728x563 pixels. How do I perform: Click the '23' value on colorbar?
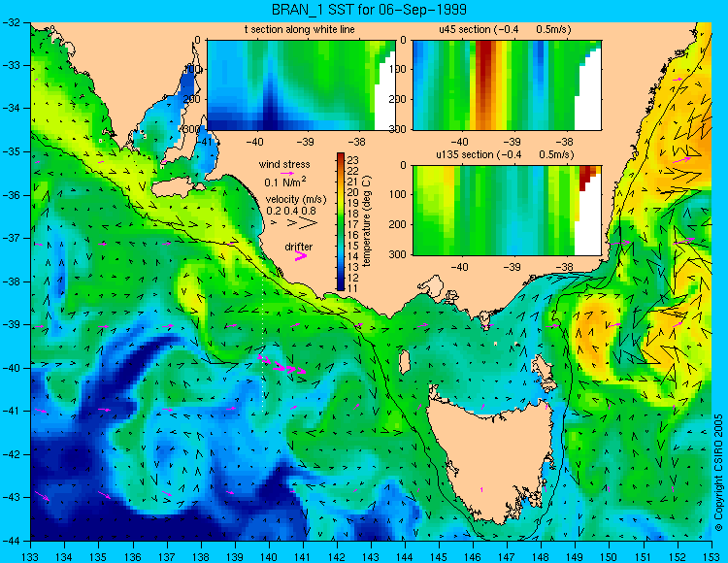point(353,160)
